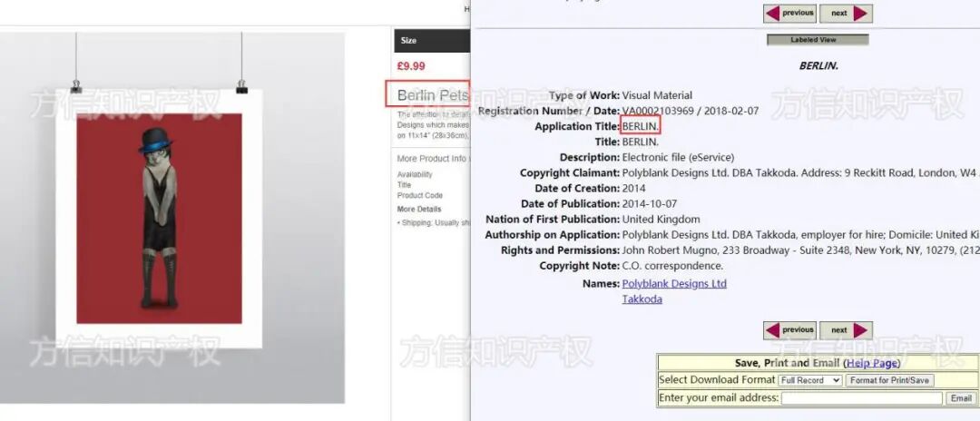Click the United Kingdom nation value
This screenshot has height=421, width=980.
pos(661,220)
